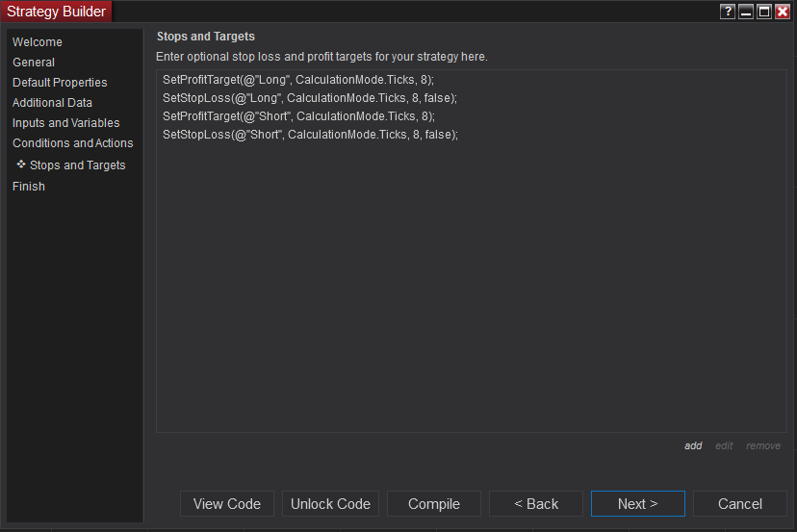Close the Strategy Builder dialog

[783, 12]
